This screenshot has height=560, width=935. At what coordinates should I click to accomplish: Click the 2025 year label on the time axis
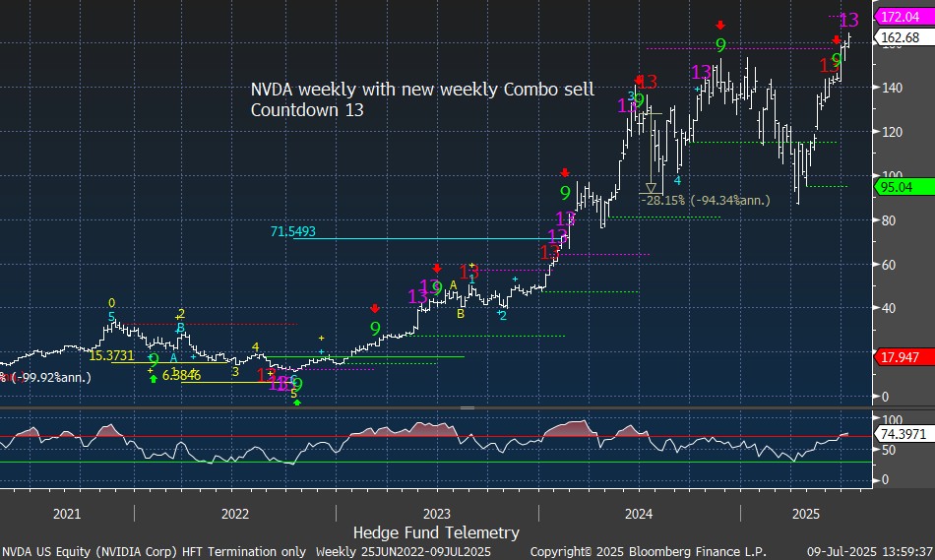[806, 514]
